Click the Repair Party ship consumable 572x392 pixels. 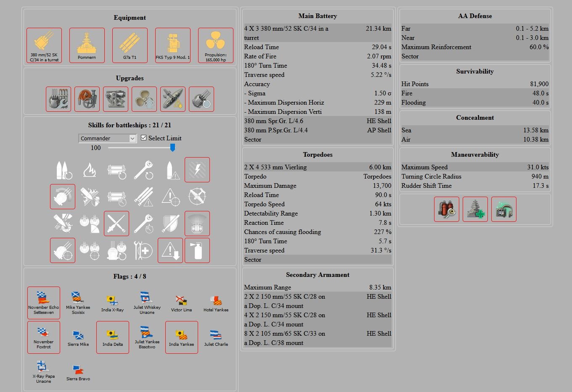(475, 209)
